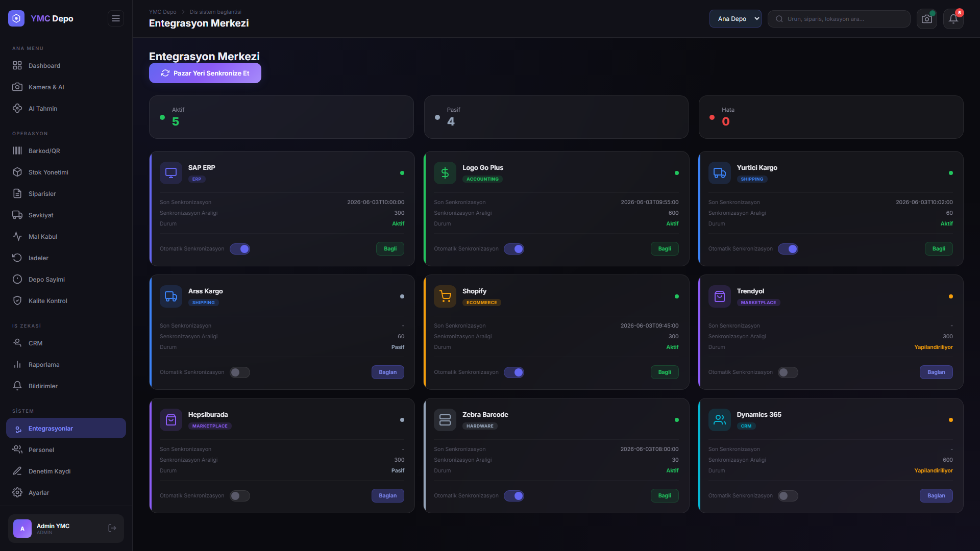Open Bildirimler menu item
980x551 pixels.
[66, 386]
